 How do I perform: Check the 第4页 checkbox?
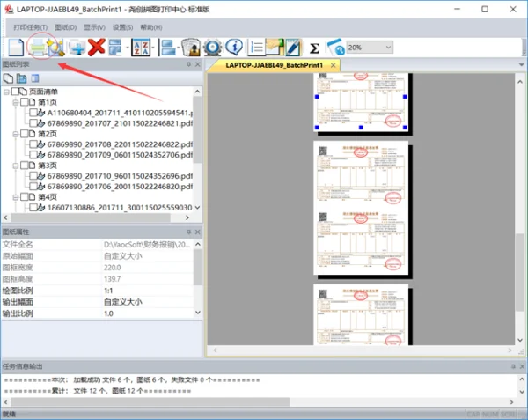click(x=24, y=196)
